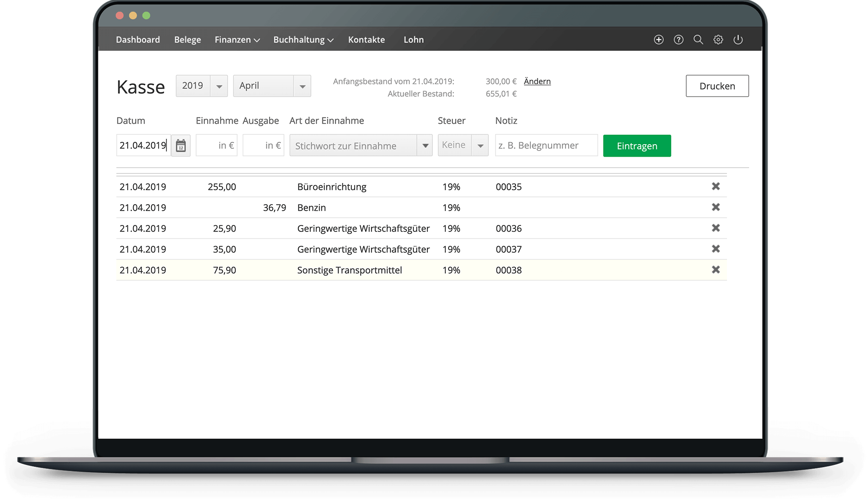This screenshot has height=499, width=868.
Task: Click the Einnahme amount field
Action: (x=216, y=146)
